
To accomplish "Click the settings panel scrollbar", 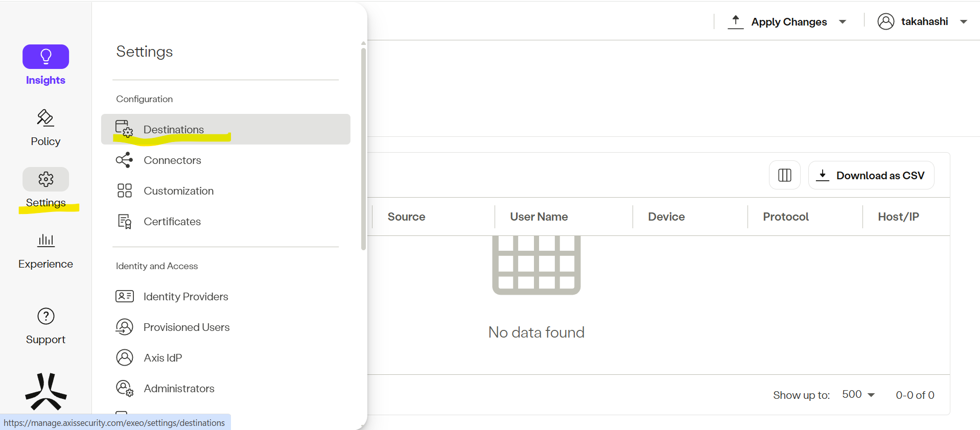I will pyautogui.click(x=363, y=148).
